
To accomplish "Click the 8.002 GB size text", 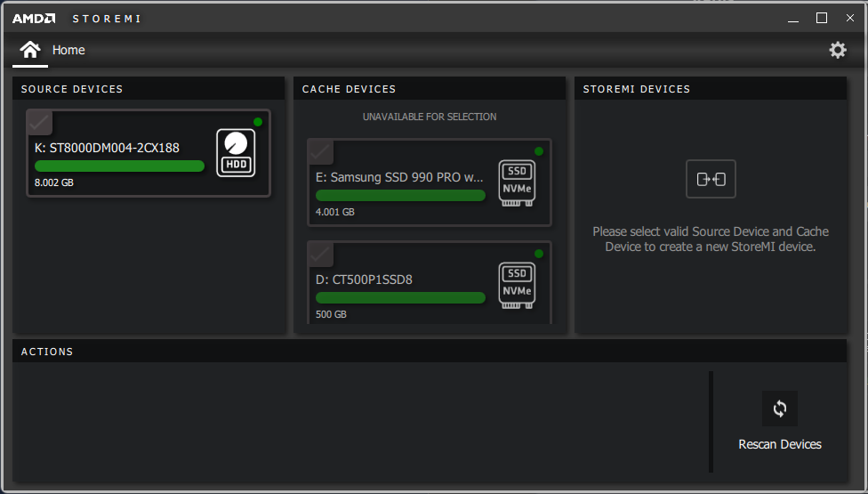I will click(x=53, y=182).
